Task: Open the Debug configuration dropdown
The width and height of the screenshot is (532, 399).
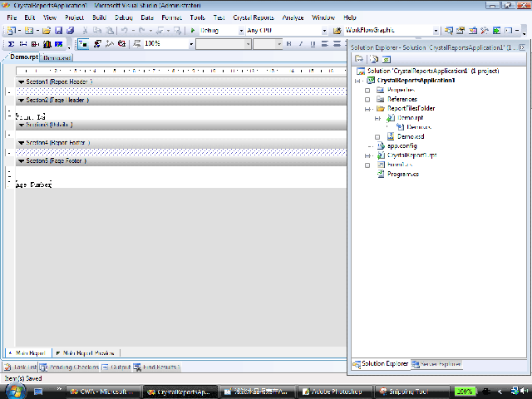Action: tap(241, 31)
